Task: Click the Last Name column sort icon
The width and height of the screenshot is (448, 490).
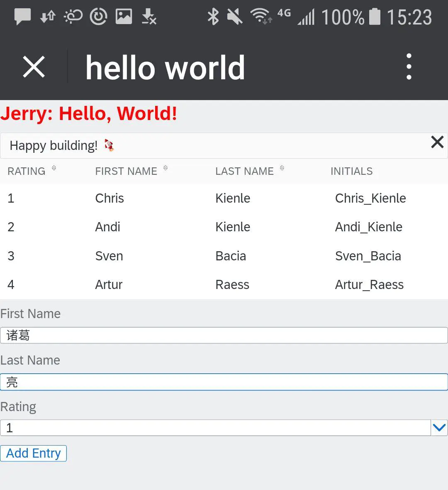Action: [x=282, y=168]
